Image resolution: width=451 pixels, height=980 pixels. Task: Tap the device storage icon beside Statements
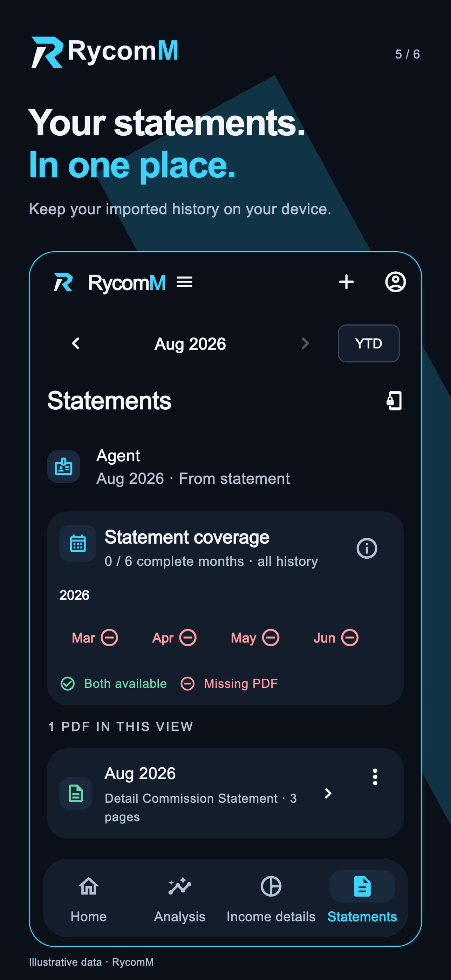(x=394, y=401)
